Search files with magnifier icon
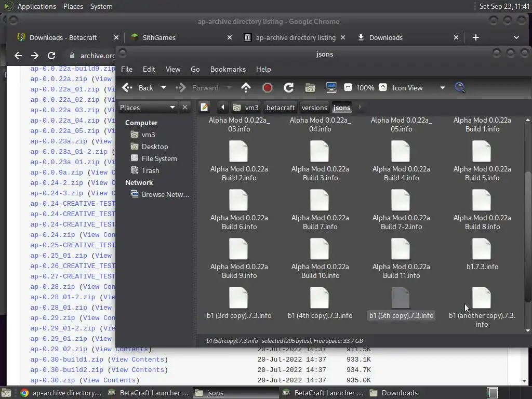532x399 pixels. [460, 88]
